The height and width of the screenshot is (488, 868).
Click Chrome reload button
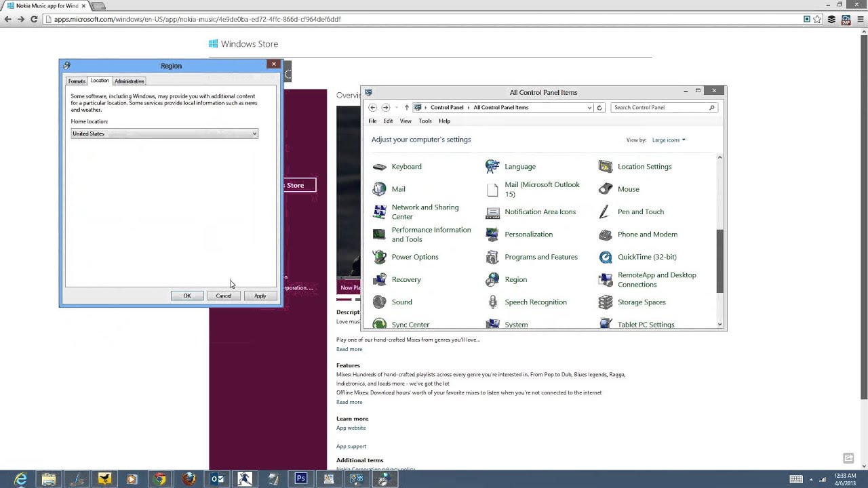tap(34, 19)
